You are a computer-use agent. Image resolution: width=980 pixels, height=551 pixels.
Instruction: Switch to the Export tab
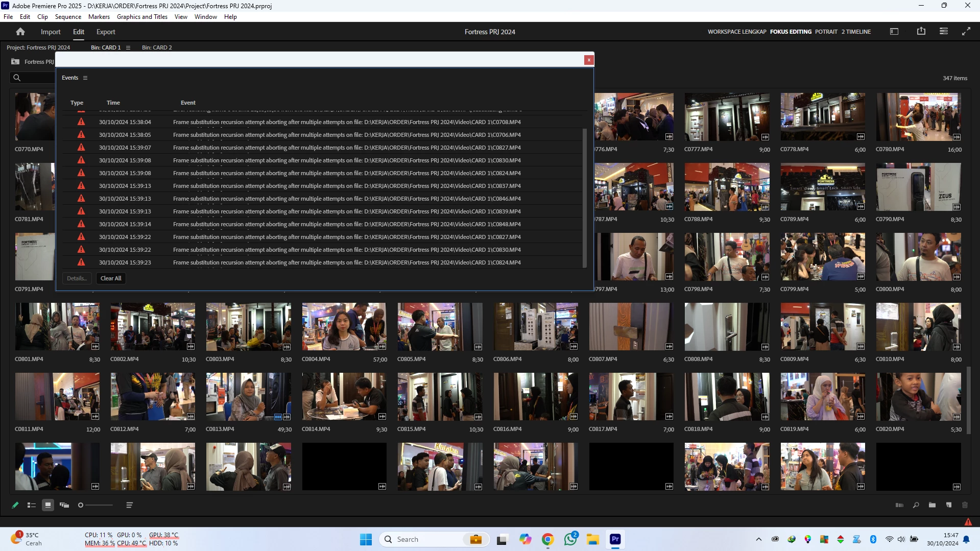106,32
